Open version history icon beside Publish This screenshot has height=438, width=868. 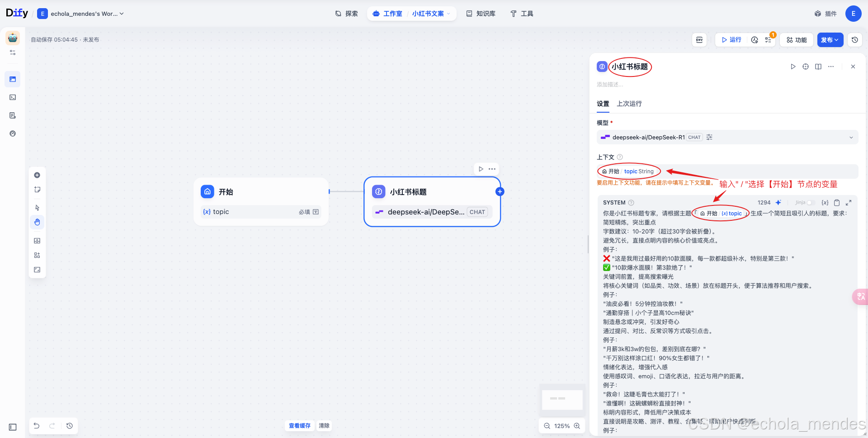854,40
